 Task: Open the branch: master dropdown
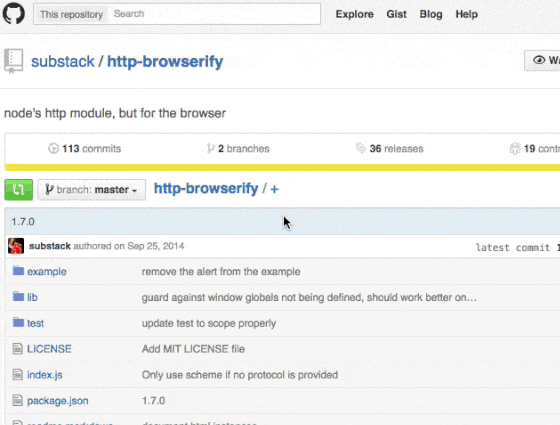tap(91, 190)
